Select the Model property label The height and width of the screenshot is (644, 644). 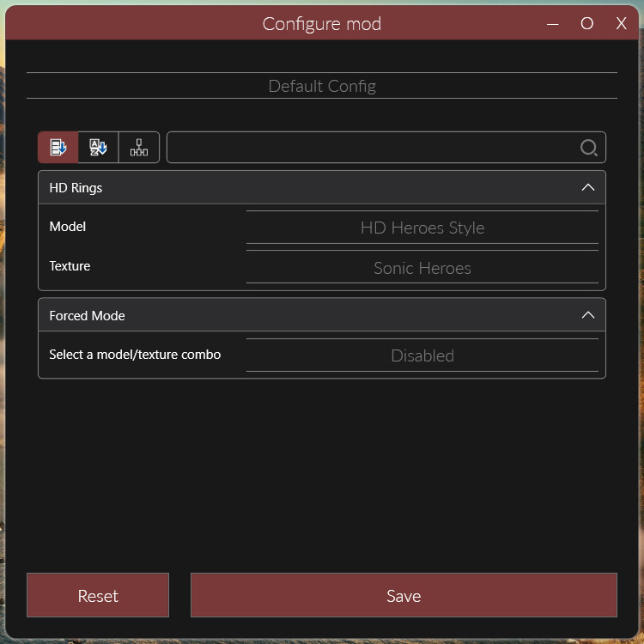[x=68, y=227]
